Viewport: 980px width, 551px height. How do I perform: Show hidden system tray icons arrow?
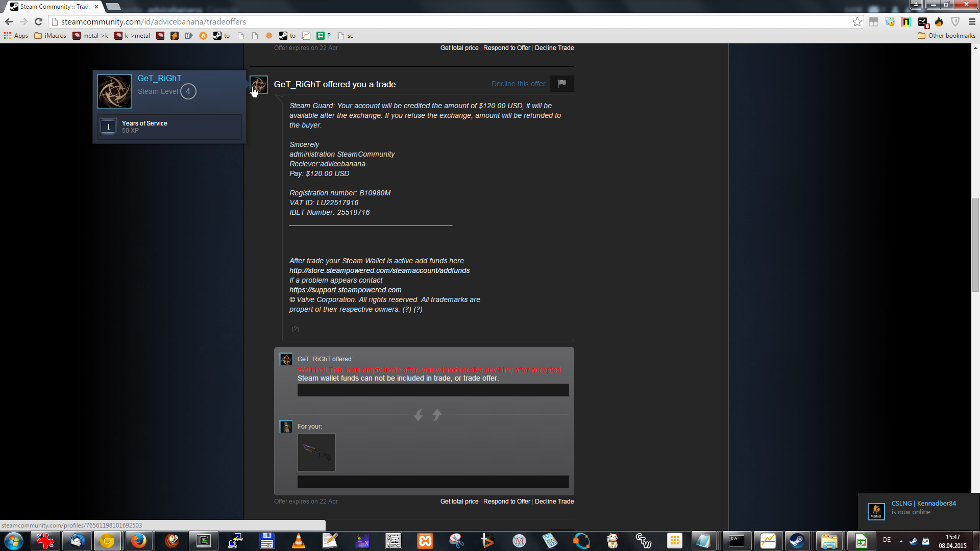[901, 541]
